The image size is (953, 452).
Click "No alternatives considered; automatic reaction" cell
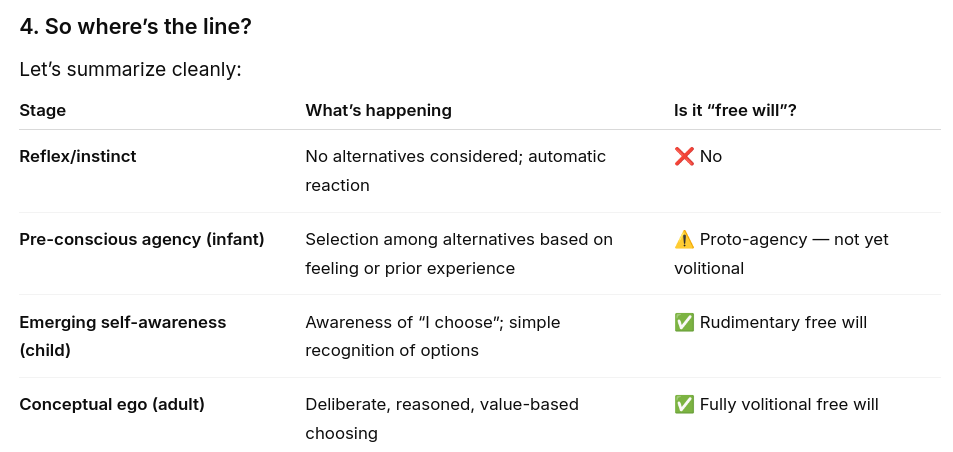coord(455,171)
